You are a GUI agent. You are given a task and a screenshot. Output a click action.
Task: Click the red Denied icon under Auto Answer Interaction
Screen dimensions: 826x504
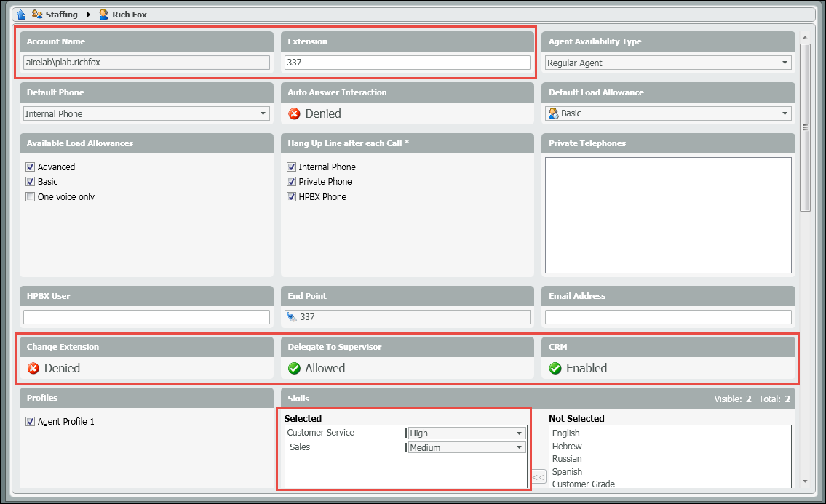click(295, 113)
